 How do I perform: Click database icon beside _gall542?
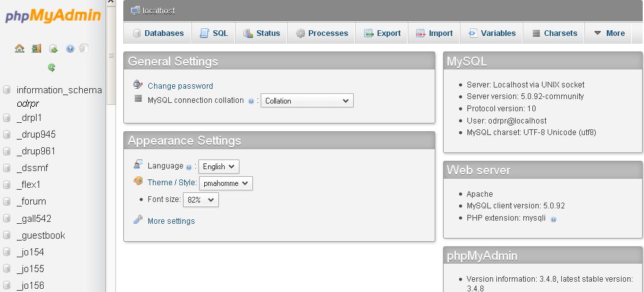coord(6,219)
